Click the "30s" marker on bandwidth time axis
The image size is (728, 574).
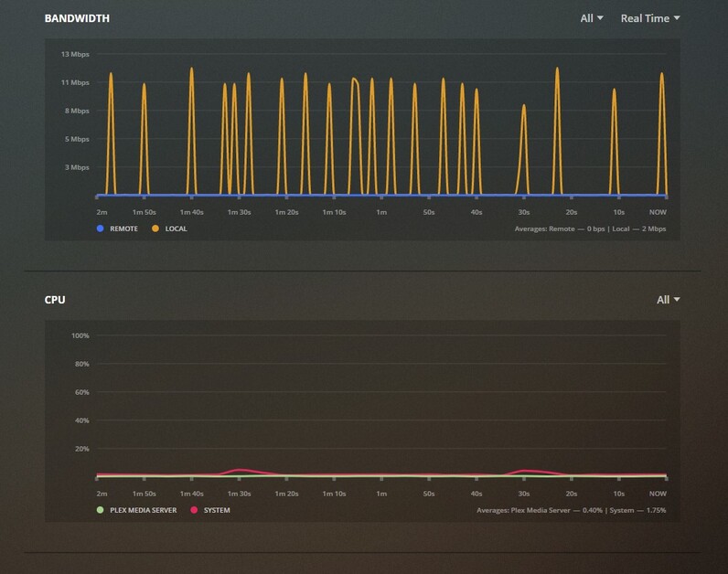[x=524, y=212]
